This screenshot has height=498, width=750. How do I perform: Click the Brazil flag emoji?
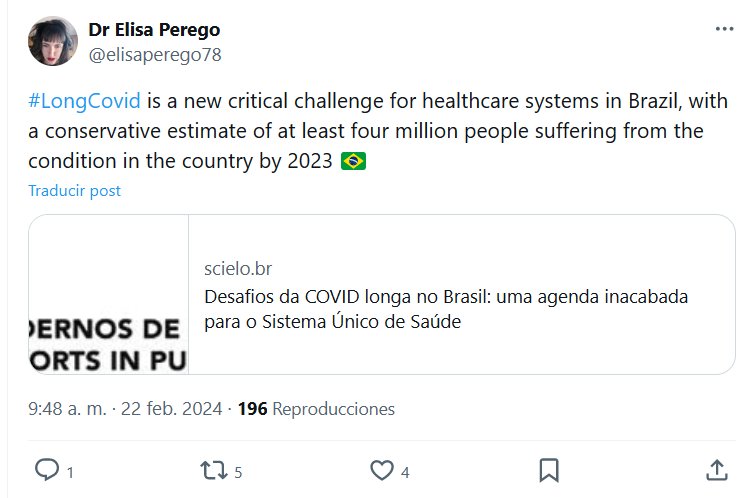tap(353, 160)
